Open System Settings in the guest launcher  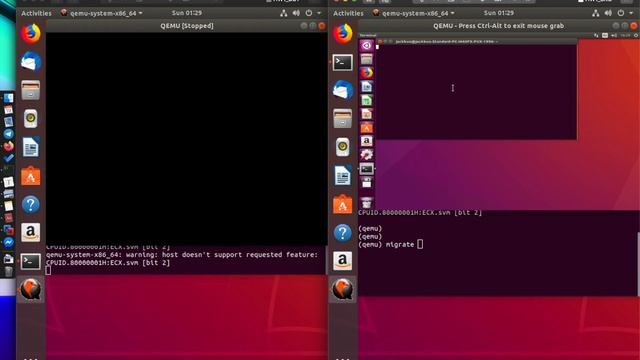click(x=367, y=154)
